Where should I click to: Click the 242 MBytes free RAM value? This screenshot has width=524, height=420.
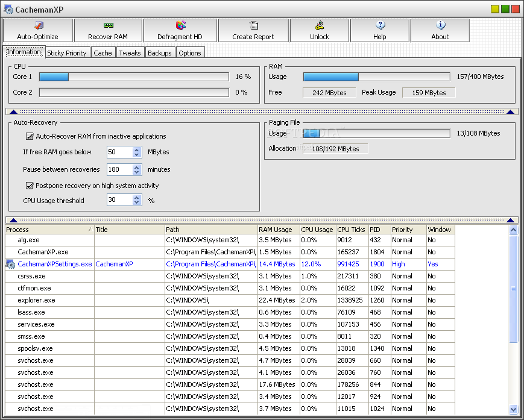pos(329,92)
